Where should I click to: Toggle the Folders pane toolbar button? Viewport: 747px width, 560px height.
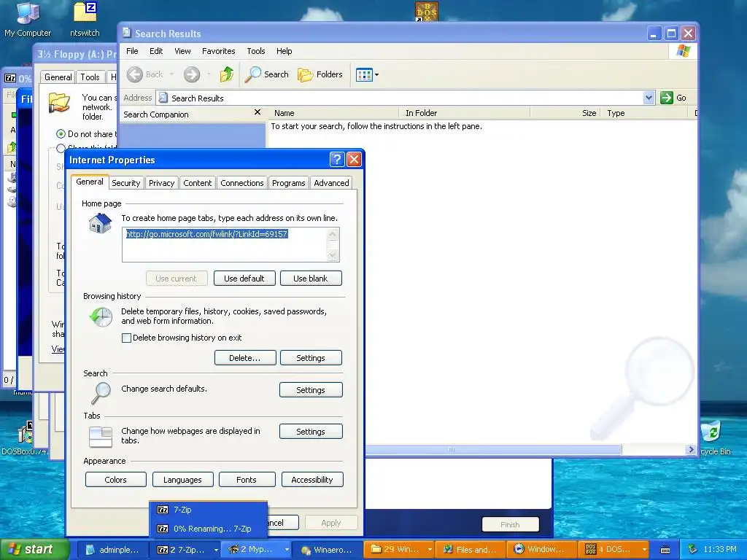[x=320, y=74]
